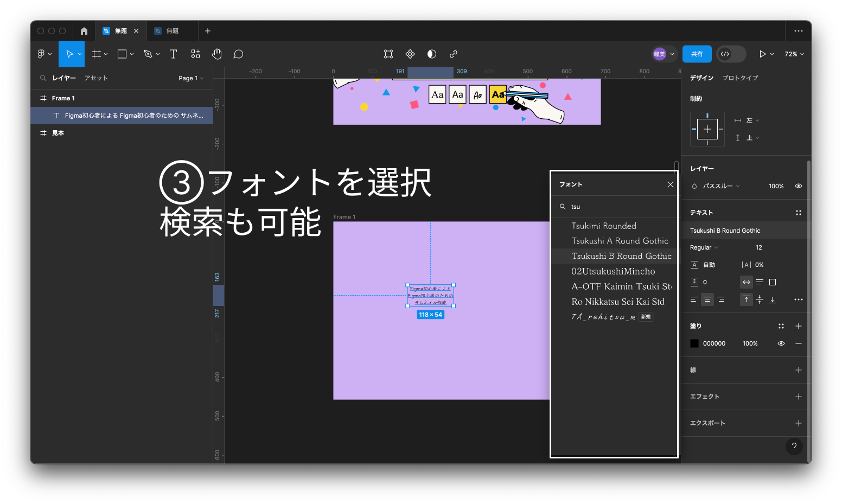Select the Comment tool
Screen dimensions: 842x504
coord(238,54)
